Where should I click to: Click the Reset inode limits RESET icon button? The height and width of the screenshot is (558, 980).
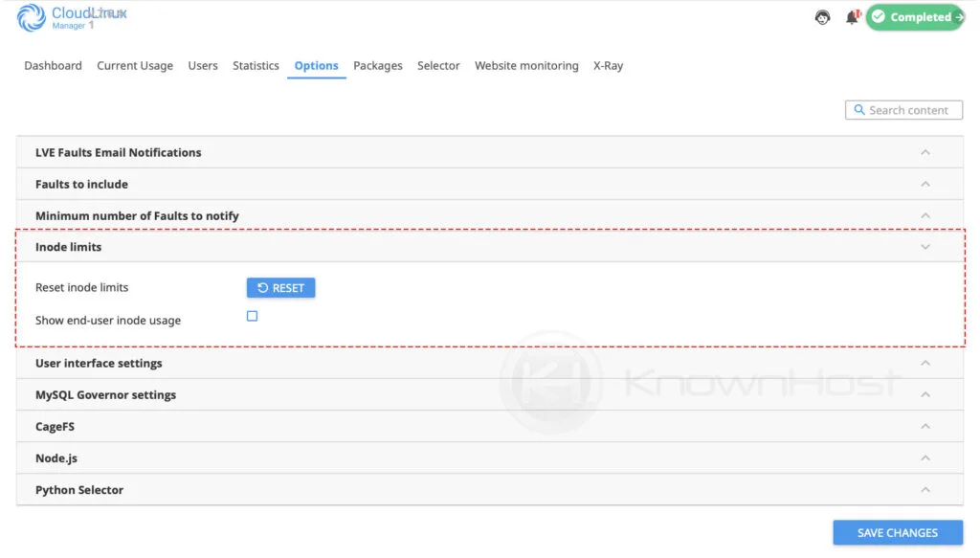[262, 287]
